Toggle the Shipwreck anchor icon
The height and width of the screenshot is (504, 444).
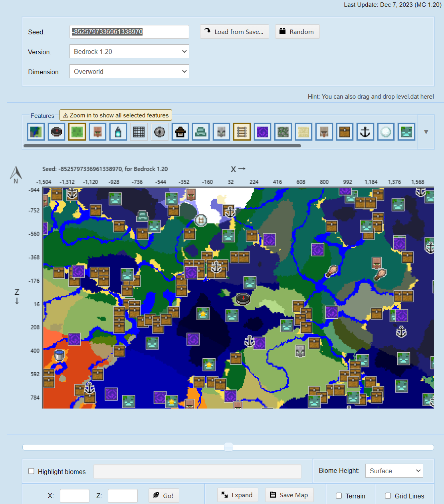[365, 132]
